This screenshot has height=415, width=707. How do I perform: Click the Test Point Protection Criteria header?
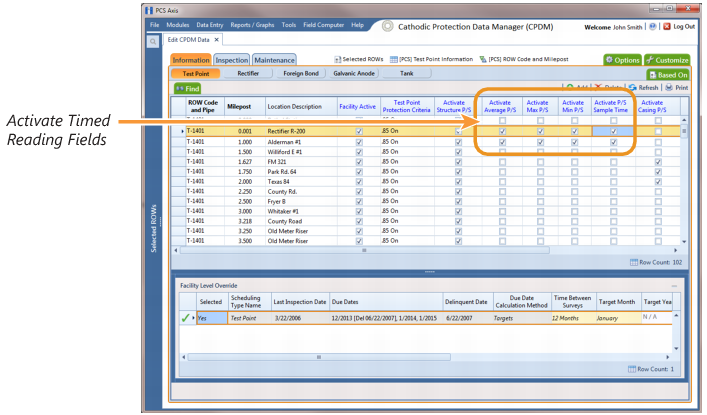pyautogui.click(x=407, y=106)
